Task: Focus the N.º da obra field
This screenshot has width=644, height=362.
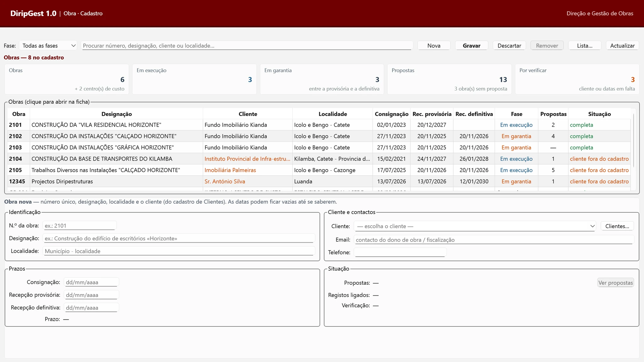Action: coord(80,226)
